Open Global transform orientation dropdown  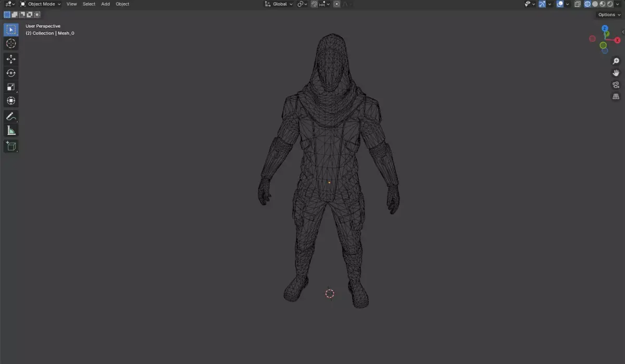(x=279, y=4)
